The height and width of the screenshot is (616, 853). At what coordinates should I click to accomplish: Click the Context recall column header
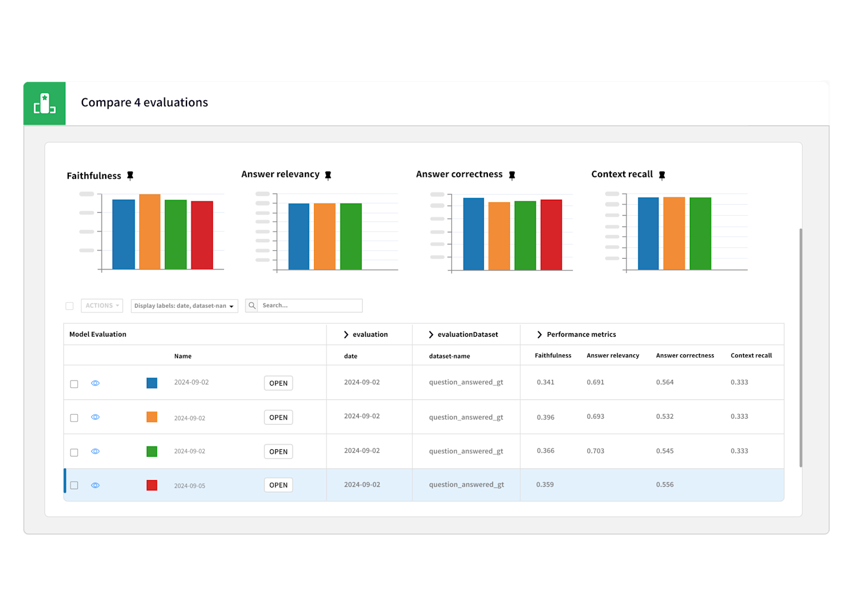(751, 355)
